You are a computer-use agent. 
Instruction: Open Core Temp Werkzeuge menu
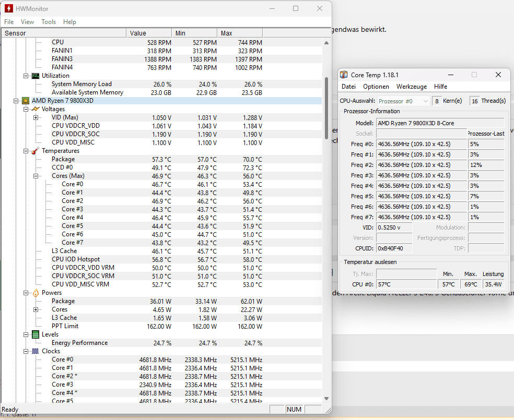[x=412, y=87]
